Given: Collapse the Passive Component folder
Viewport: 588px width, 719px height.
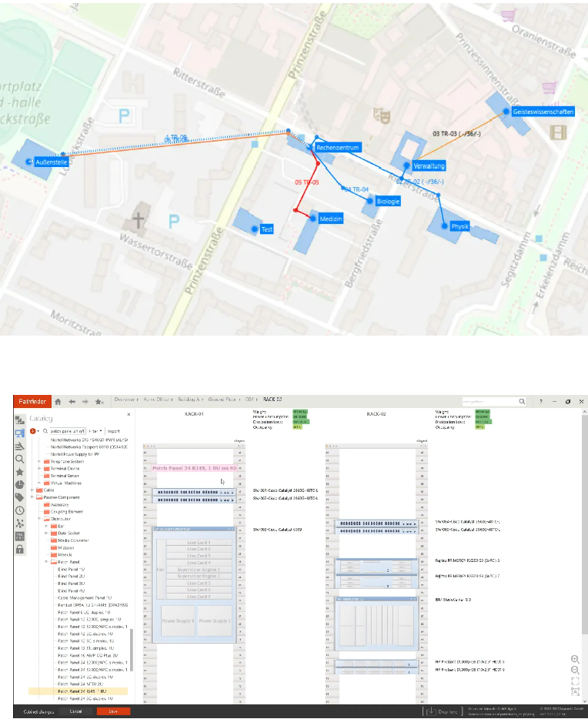Looking at the screenshot, I should click(32, 497).
